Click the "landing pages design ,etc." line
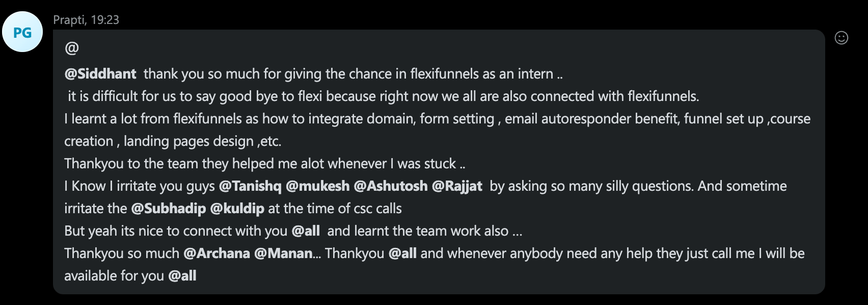Screen dimensions: 868x305 [173, 141]
